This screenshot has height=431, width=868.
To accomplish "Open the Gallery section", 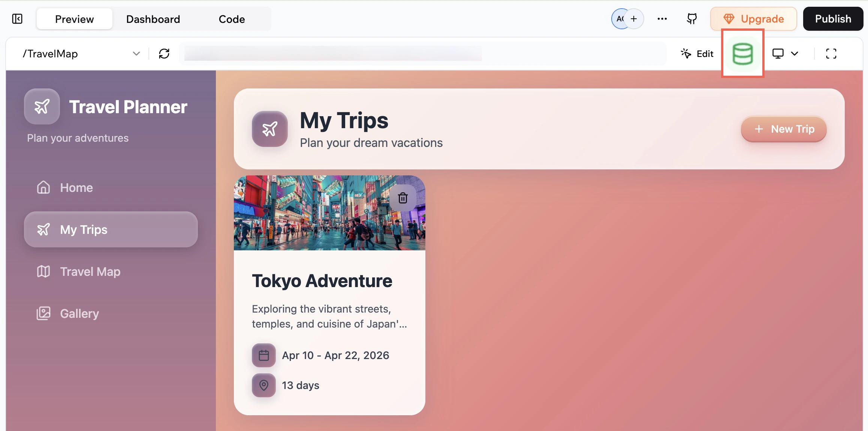I will [x=79, y=313].
